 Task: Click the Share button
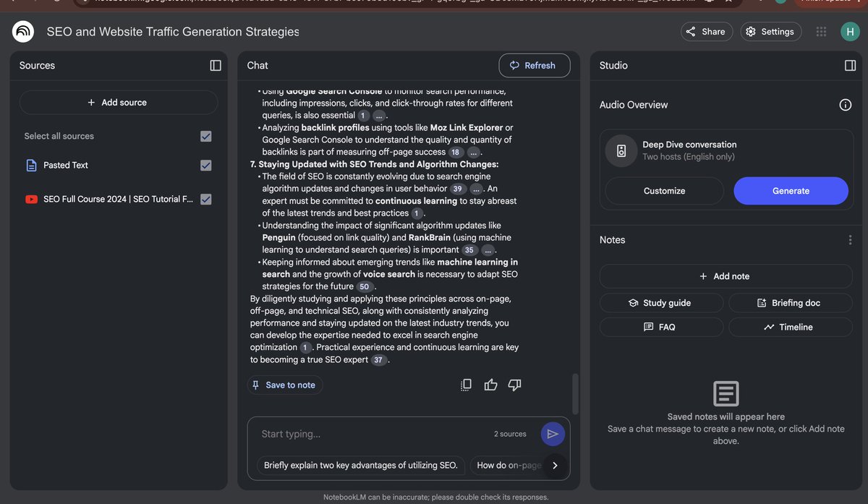click(x=707, y=32)
